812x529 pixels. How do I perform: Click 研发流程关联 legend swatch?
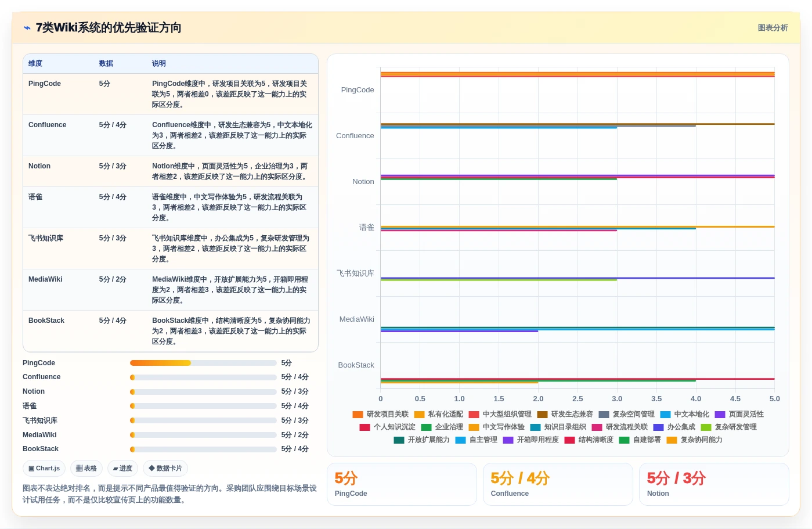tap(597, 427)
